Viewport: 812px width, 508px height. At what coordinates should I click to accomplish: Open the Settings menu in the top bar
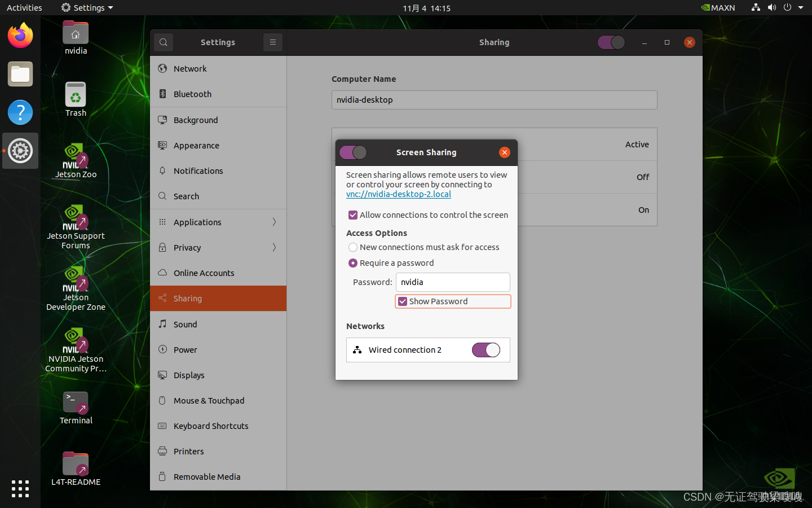tap(87, 7)
